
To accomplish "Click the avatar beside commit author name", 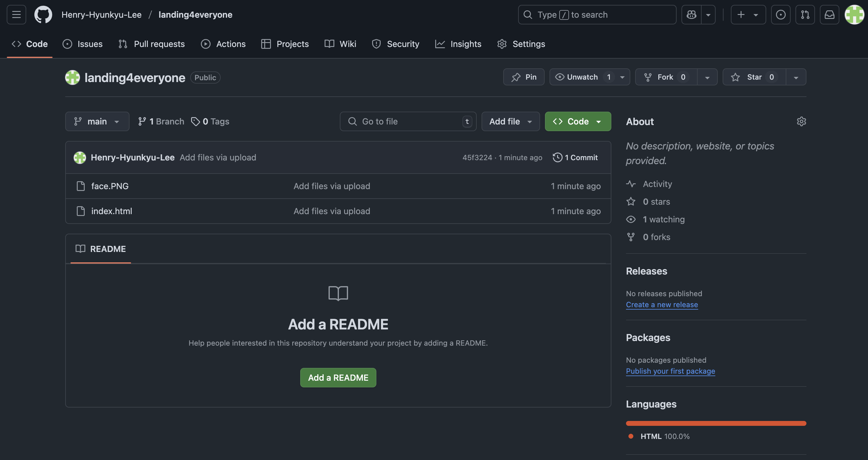I will tap(80, 157).
